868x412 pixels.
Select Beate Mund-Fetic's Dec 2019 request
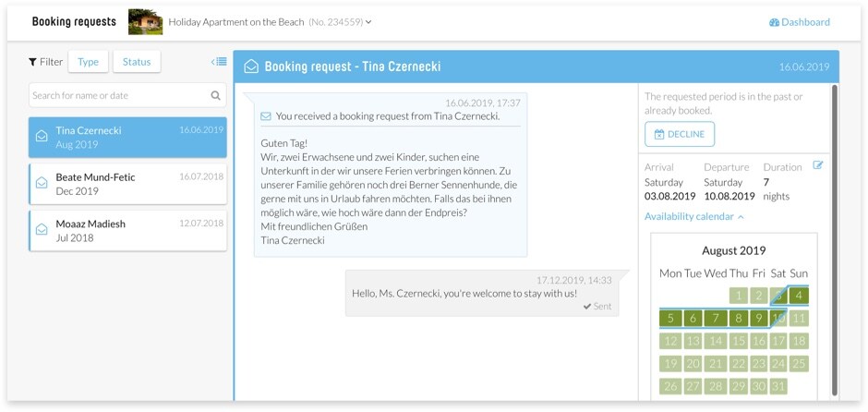coord(127,184)
